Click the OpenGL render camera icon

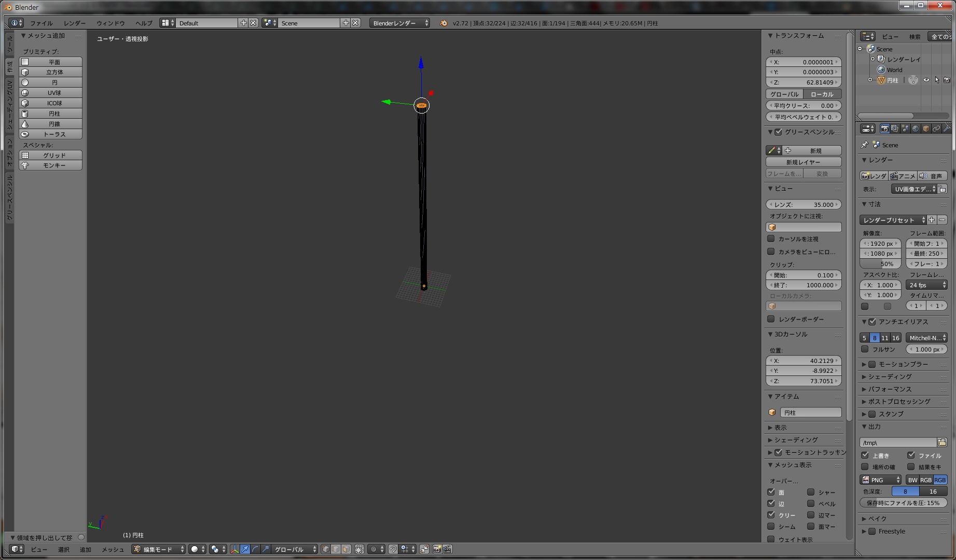(x=437, y=549)
